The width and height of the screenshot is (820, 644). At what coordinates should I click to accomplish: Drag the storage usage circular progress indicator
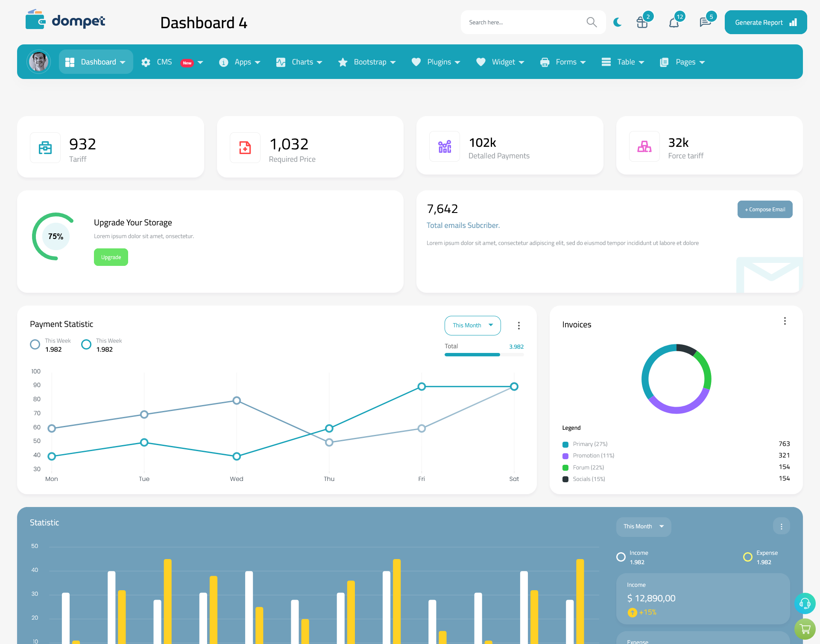pyautogui.click(x=55, y=236)
